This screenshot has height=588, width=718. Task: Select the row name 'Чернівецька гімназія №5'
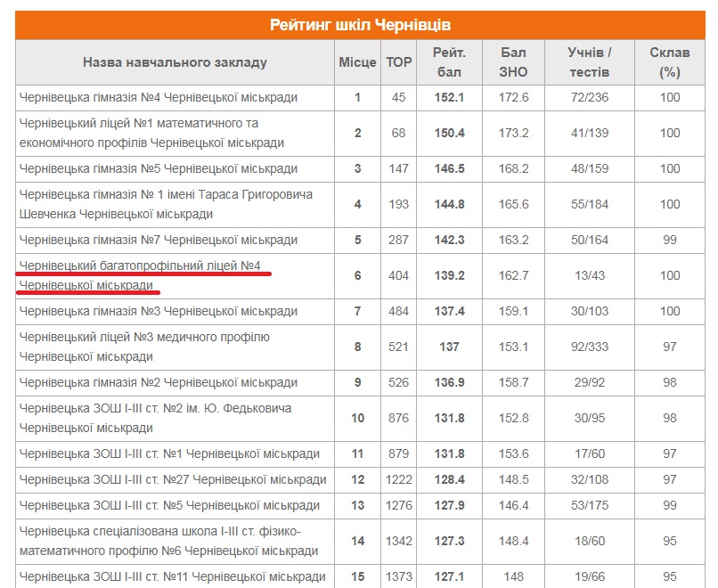pyautogui.click(x=159, y=169)
